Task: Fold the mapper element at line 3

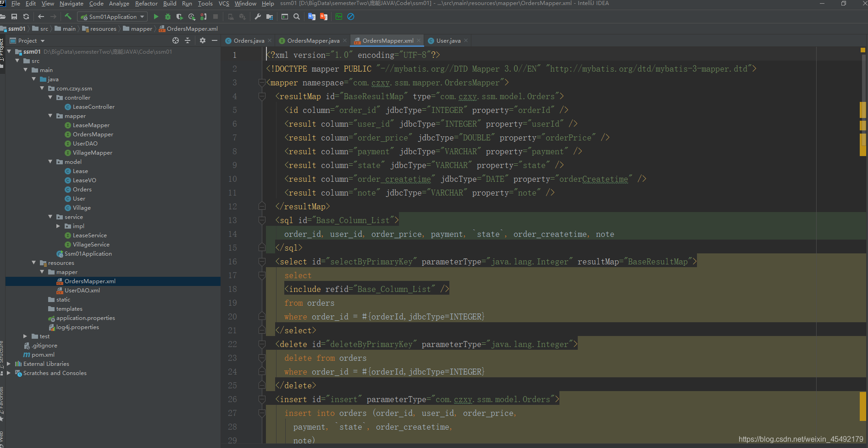Action: pos(262,83)
